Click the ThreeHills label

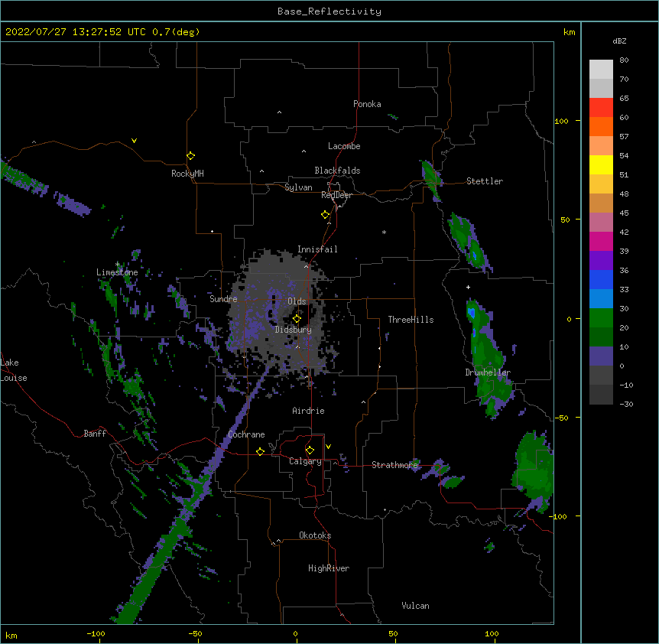tap(411, 320)
